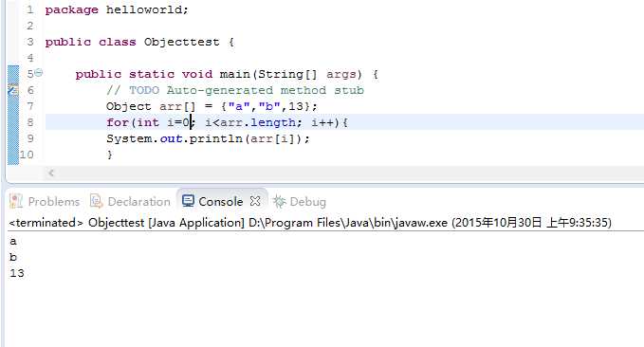The width and height of the screenshot is (644, 347).
Task: Click line number 7 in the gutter
Action: click(x=30, y=106)
